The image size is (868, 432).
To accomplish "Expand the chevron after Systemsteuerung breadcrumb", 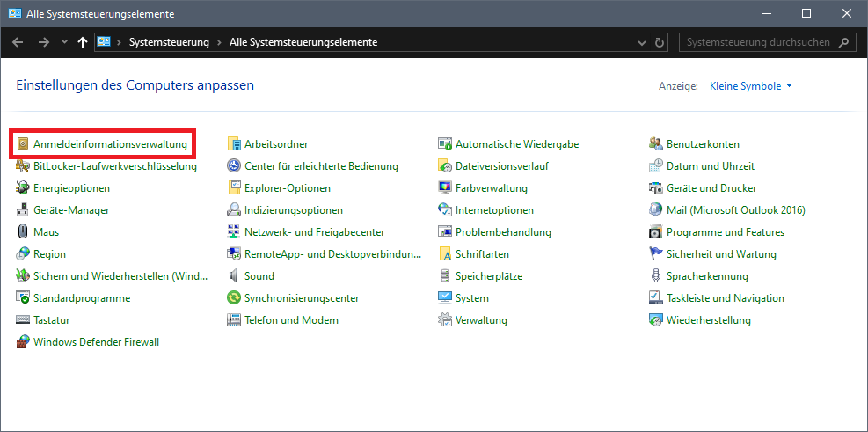I will point(219,42).
